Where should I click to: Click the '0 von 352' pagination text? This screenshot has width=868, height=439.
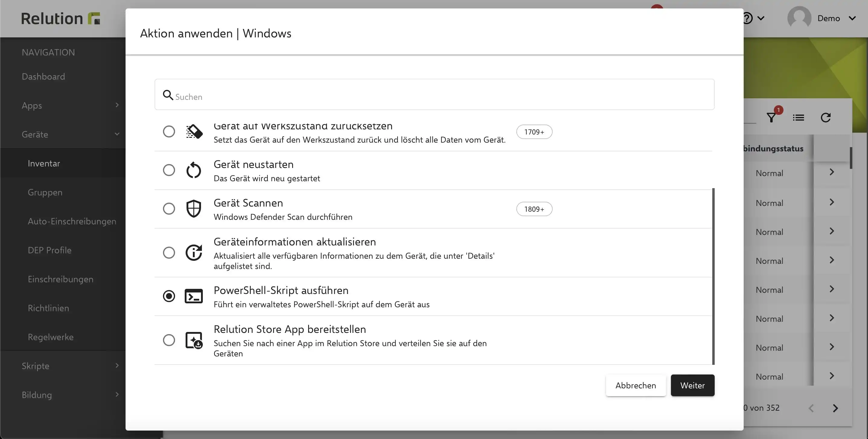pos(761,408)
